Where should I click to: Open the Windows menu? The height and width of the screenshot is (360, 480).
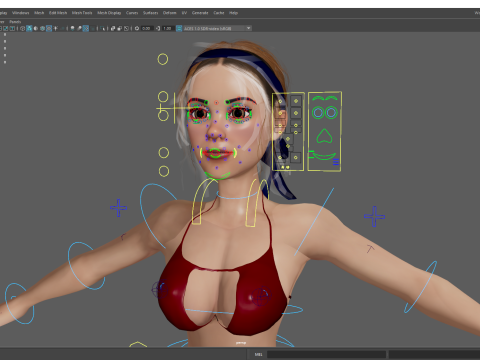(21, 13)
